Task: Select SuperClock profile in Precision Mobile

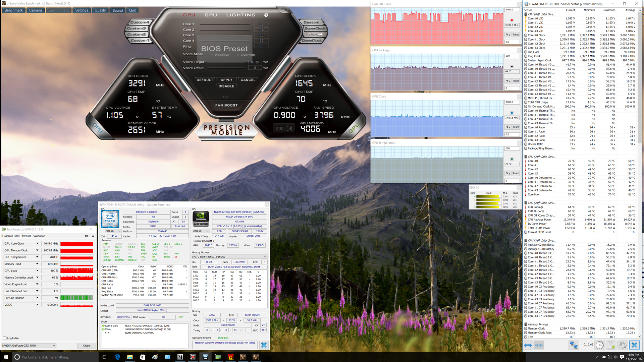Action: (x=315, y=28)
